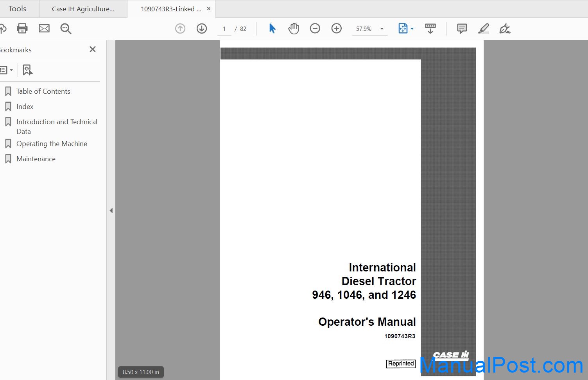Activate the Hand pan tool
The height and width of the screenshot is (380, 588).
click(x=294, y=29)
